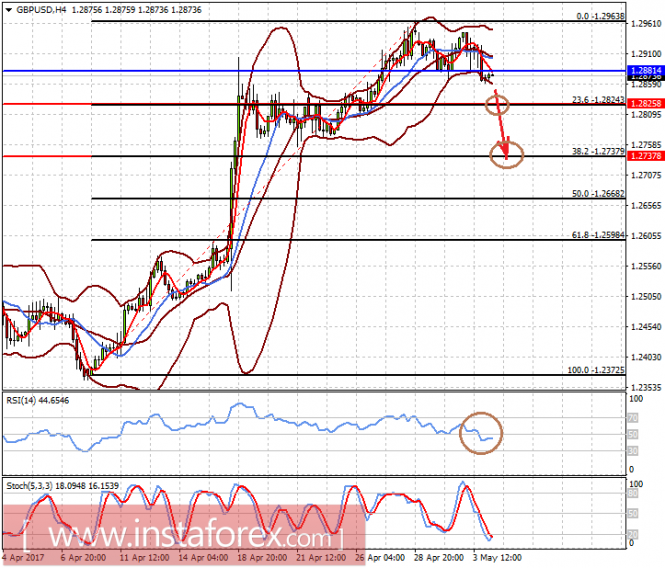Screen dimensions: 665x568
Task: Select the blue 1.28814 price label
Action: pyautogui.click(x=645, y=70)
